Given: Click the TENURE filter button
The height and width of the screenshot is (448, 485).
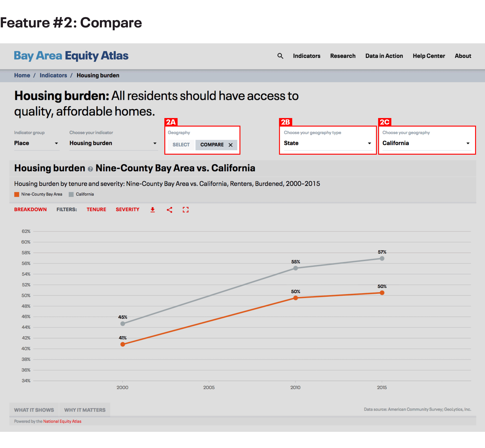Looking at the screenshot, I should click(x=96, y=209).
